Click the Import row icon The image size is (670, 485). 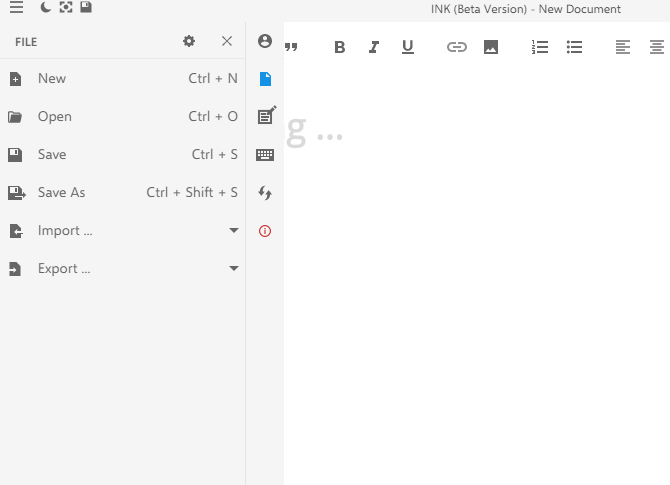16,231
